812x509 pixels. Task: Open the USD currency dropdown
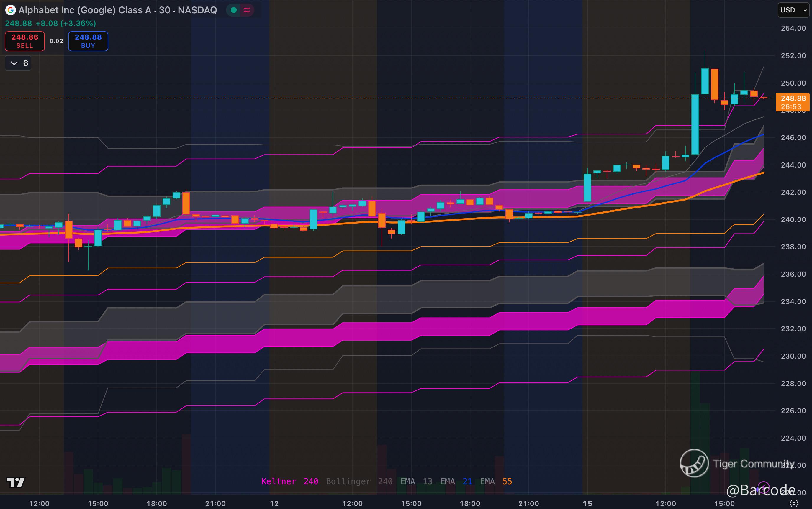pos(793,10)
